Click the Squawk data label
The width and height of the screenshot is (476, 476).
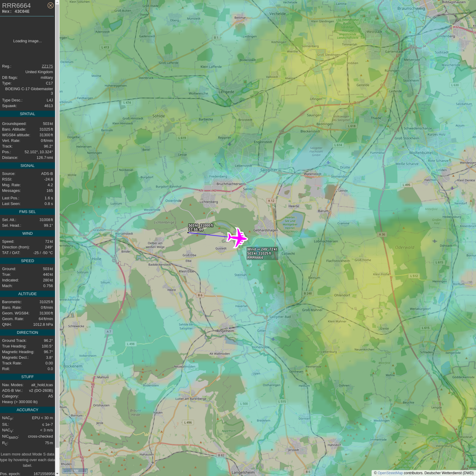click(9, 106)
